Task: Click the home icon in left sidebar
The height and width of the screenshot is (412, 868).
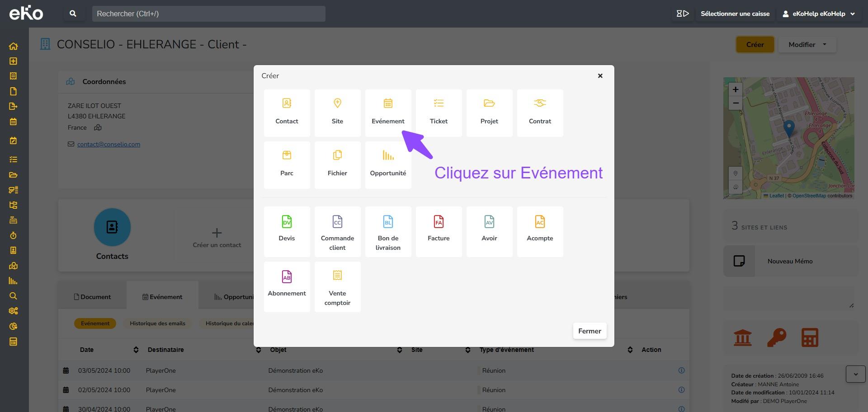Action: tap(13, 46)
